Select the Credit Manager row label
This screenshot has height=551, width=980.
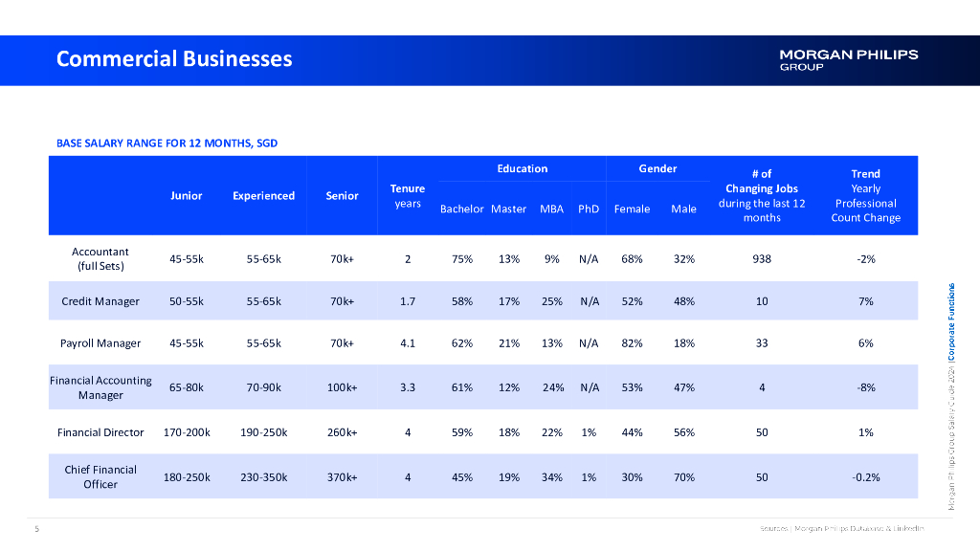pyautogui.click(x=100, y=301)
